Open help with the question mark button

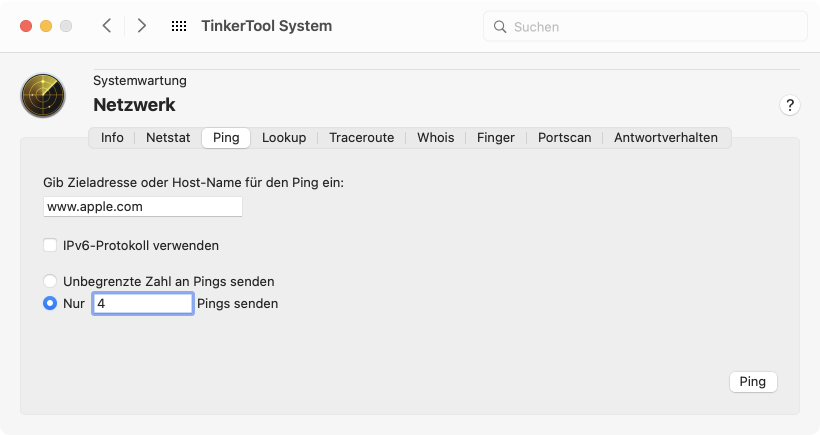click(x=790, y=105)
